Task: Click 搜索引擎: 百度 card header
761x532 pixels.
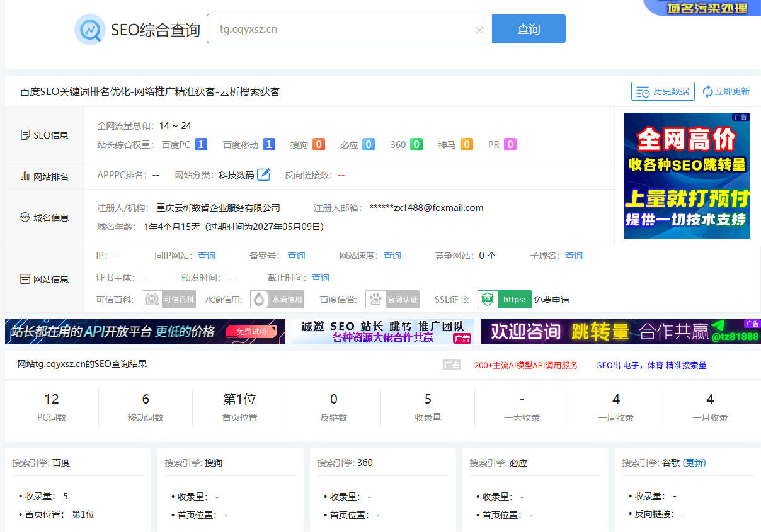Action: [42, 463]
